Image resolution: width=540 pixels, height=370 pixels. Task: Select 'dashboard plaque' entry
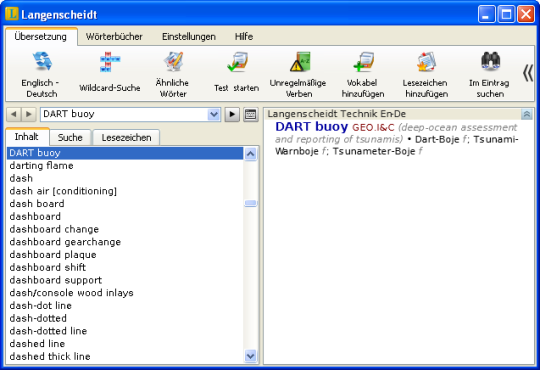[x=125, y=255]
